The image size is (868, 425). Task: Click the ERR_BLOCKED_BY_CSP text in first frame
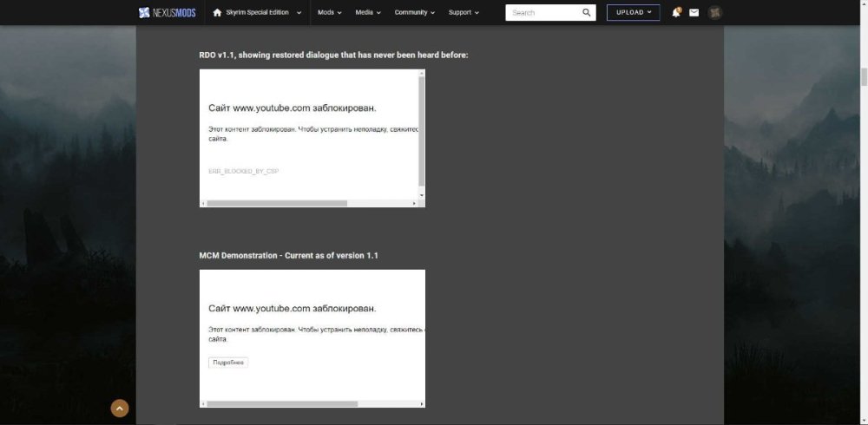[244, 172]
